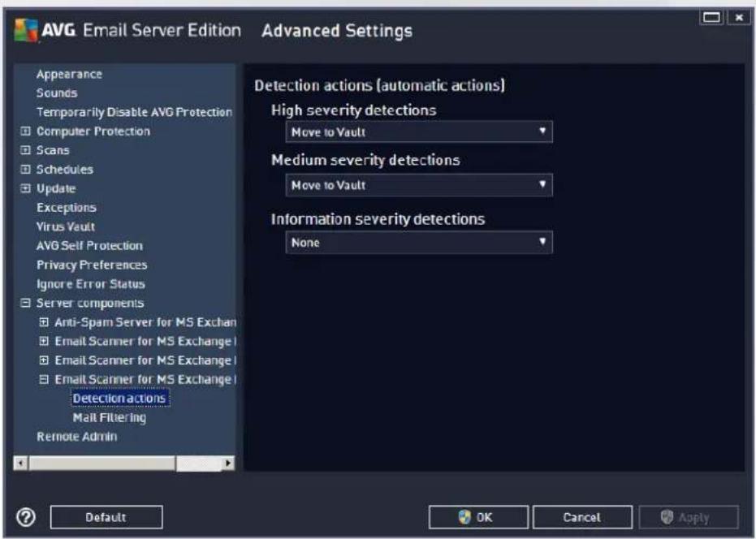Open the help question mark icon
The height and width of the screenshot is (539, 756).
[26, 517]
